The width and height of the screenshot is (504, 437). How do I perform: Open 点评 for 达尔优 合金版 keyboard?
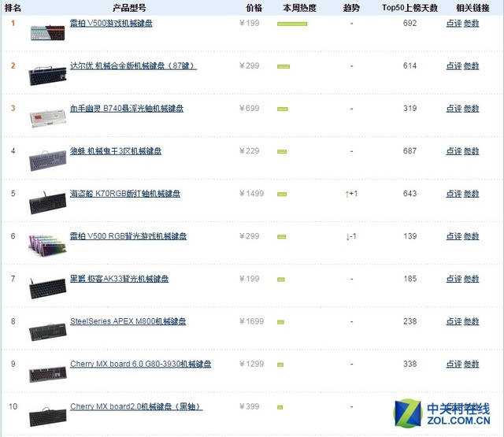[454, 66]
